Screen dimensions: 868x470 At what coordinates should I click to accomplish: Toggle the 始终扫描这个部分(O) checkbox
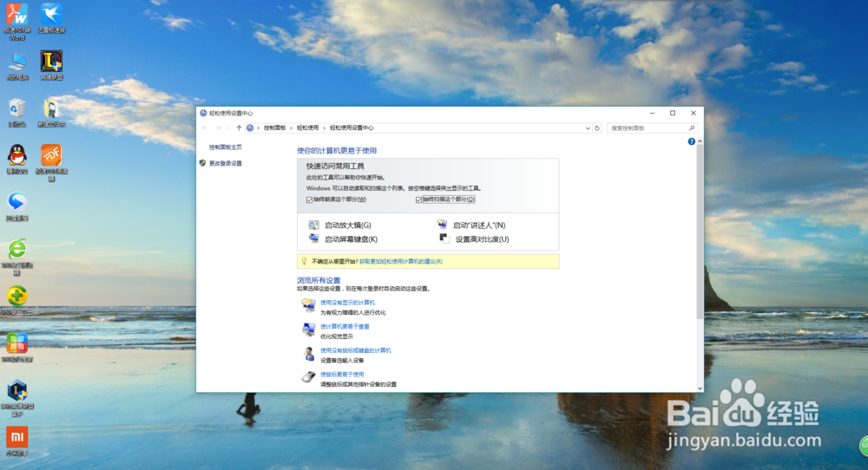pyautogui.click(x=419, y=199)
